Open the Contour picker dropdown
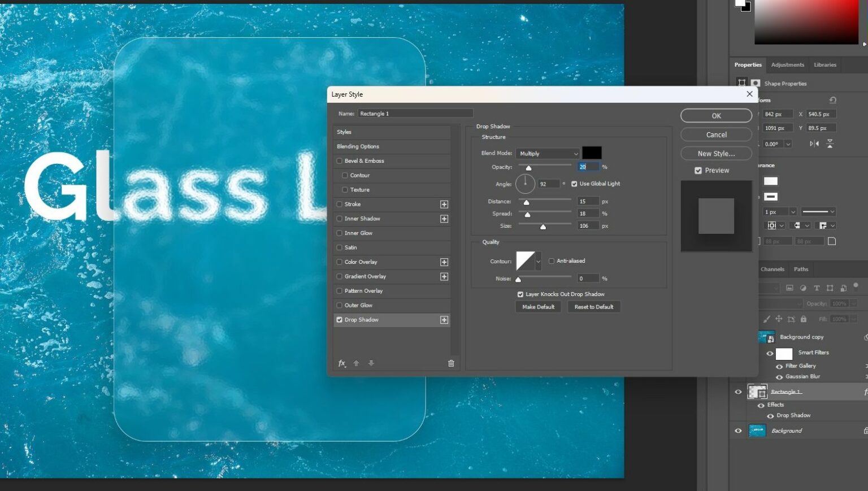Image resolution: width=868 pixels, height=491 pixels. pyautogui.click(x=537, y=261)
